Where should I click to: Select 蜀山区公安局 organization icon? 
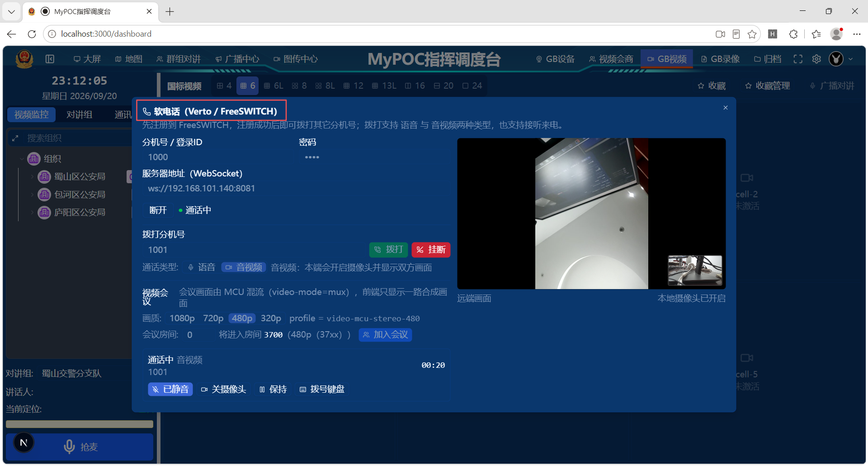tap(44, 177)
